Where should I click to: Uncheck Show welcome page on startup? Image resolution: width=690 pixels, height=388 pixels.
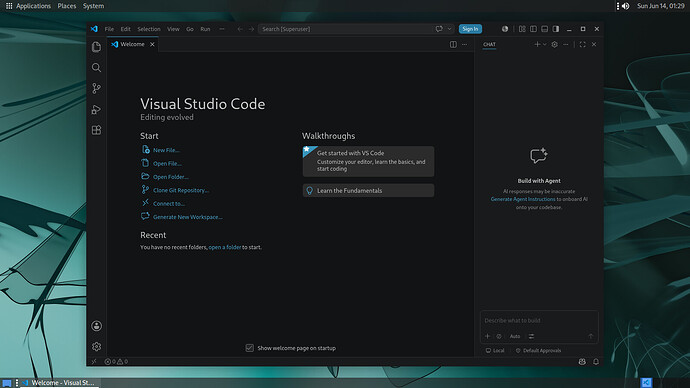click(250, 348)
